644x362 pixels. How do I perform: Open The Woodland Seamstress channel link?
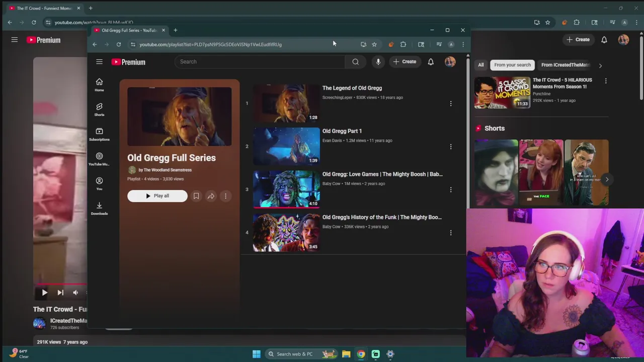(x=168, y=170)
